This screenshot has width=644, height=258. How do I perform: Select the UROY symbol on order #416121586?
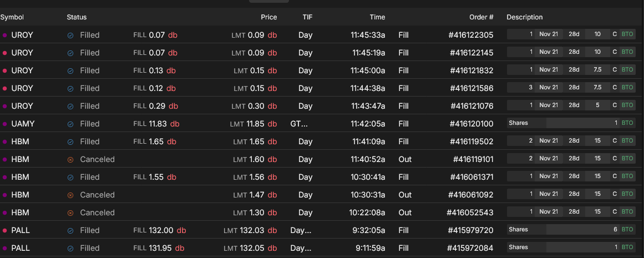tap(22, 88)
